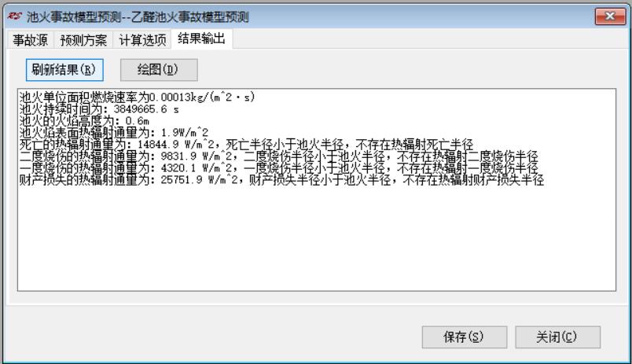Open the plot via 绘图(D) button
632x364 pixels.
pos(159,70)
